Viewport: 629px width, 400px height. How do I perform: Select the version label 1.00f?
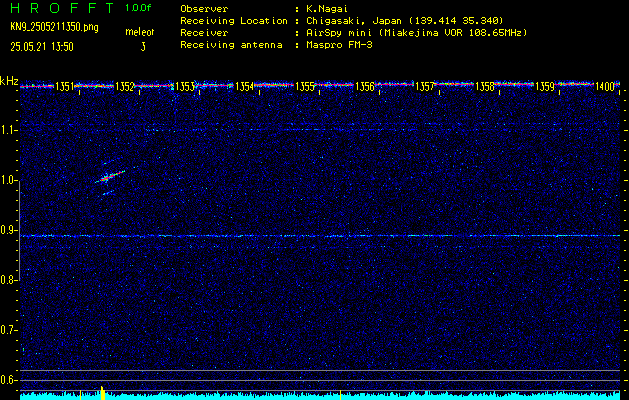click(x=138, y=8)
